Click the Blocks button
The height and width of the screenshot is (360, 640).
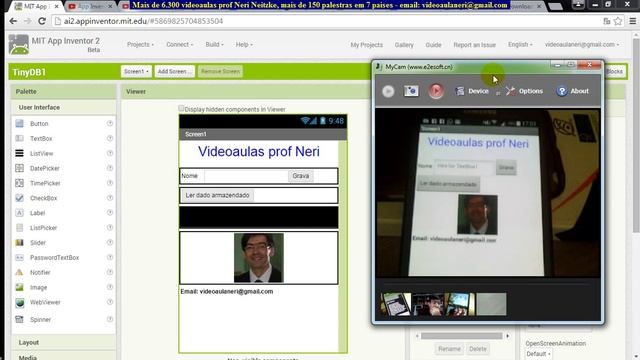614,71
